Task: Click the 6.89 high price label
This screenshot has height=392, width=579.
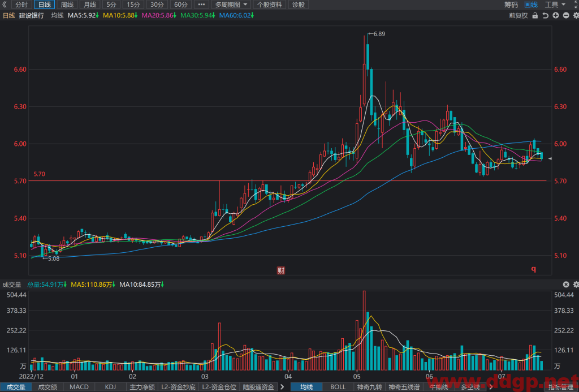Action: tap(379, 34)
